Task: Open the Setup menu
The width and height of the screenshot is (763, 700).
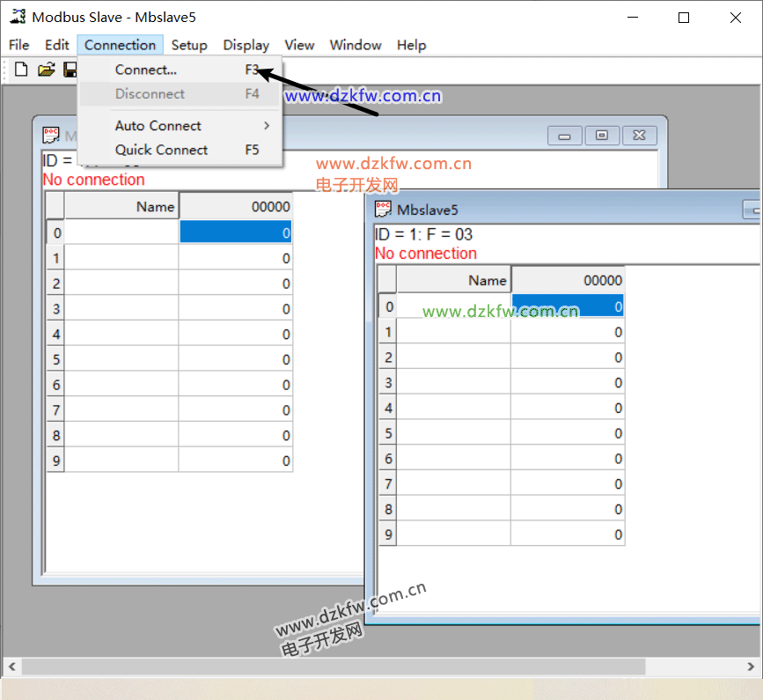Action: [189, 45]
